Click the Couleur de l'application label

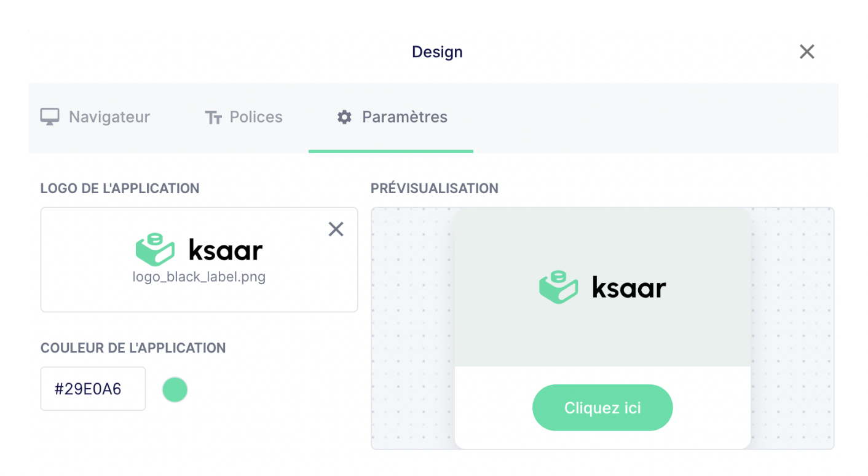point(133,348)
